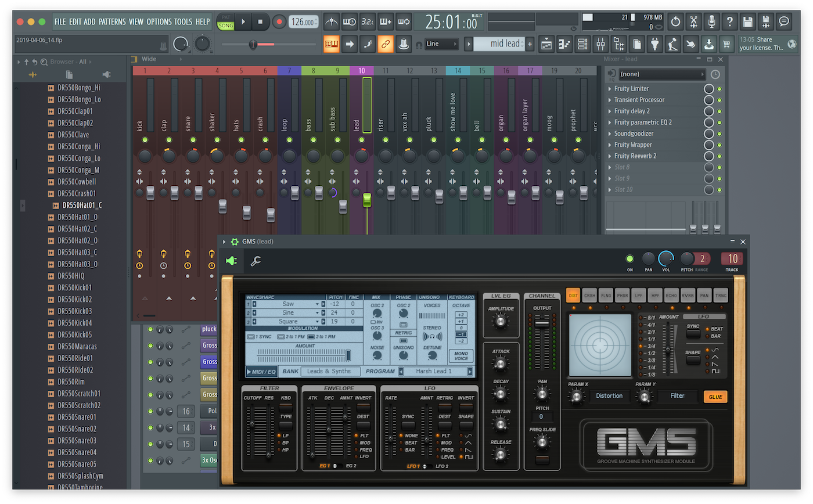
Task: Toggle typing keyboard to piano icon
Action: [x=332, y=44]
